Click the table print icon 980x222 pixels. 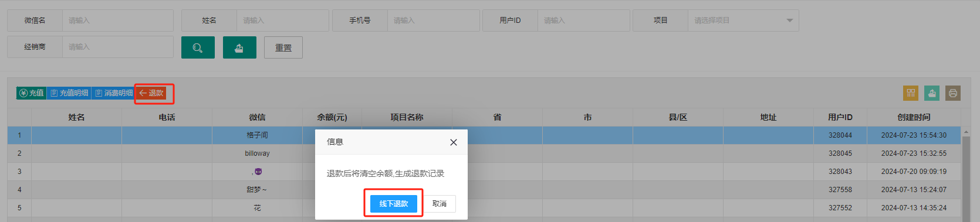[x=953, y=93]
